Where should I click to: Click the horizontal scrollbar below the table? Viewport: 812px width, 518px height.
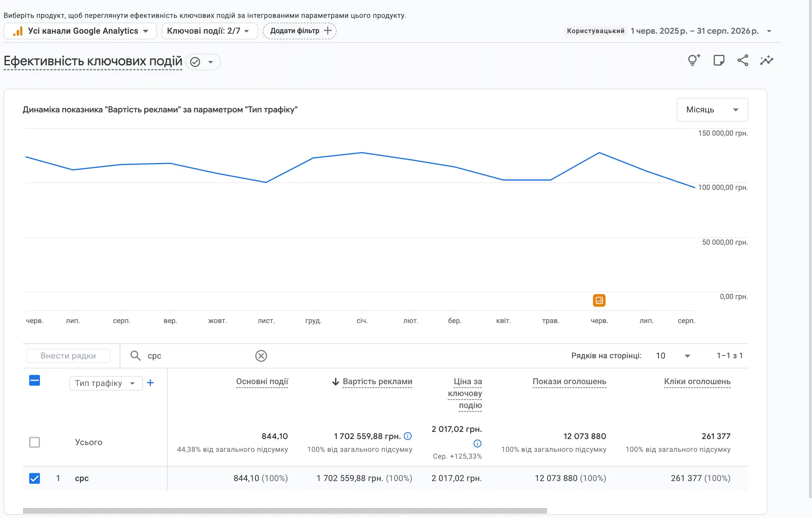point(285,511)
